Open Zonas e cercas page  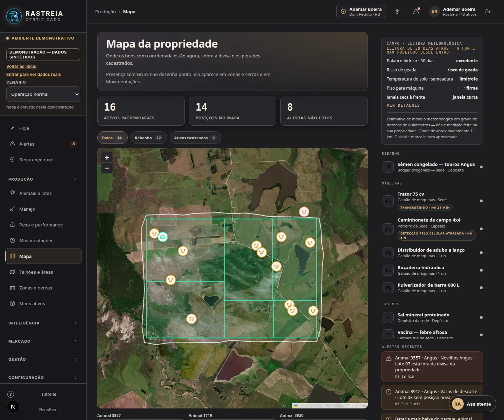click(x=43, y=288)
